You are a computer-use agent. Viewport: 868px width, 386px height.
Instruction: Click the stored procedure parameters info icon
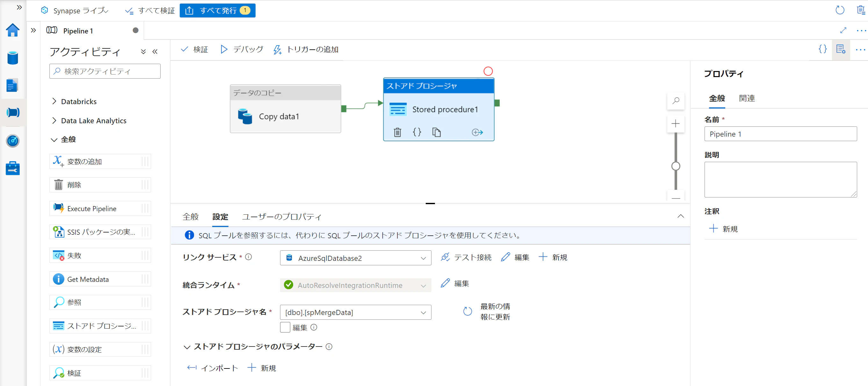tap(329, 347)
